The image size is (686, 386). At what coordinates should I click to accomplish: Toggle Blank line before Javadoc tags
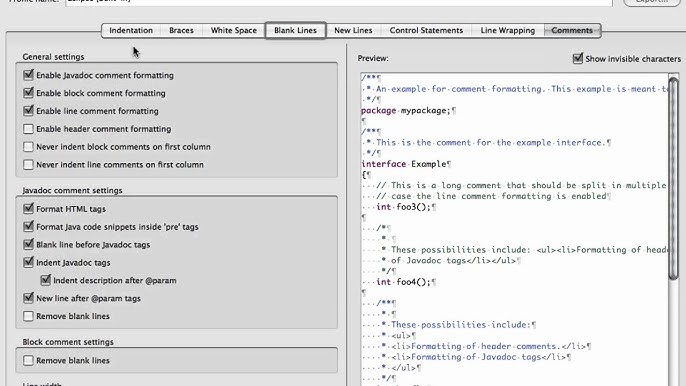[x=28, y=245]
